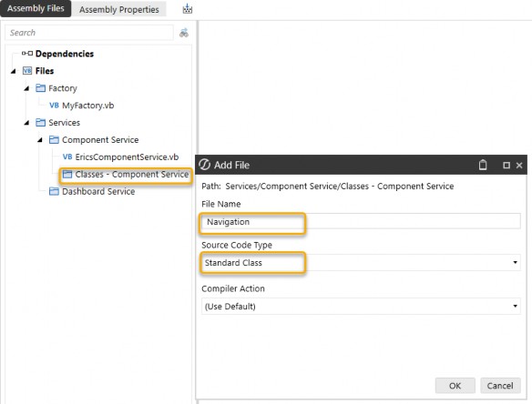This screenshot has width=532, height=404.
Task: Click the Dashboard Service folder icon
Action: (x=54, y=191)
